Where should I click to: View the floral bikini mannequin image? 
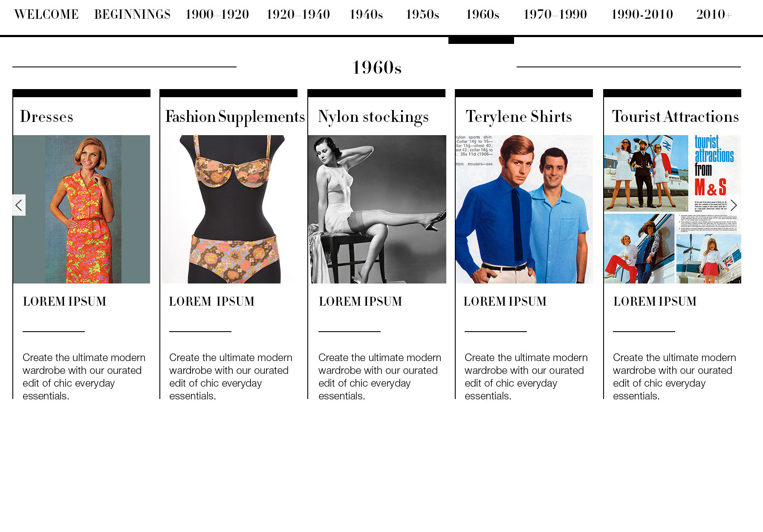click(x=229, y=209)
